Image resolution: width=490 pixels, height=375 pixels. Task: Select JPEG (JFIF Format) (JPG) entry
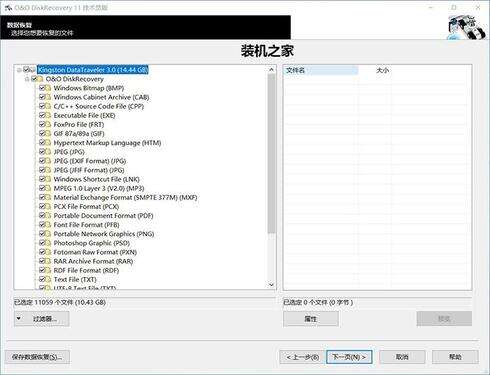(x=89, y=170)
